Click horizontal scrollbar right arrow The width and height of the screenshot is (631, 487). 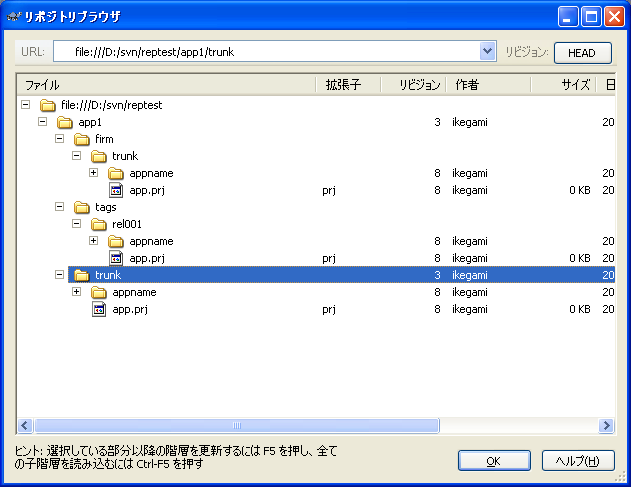coord(606,425)
